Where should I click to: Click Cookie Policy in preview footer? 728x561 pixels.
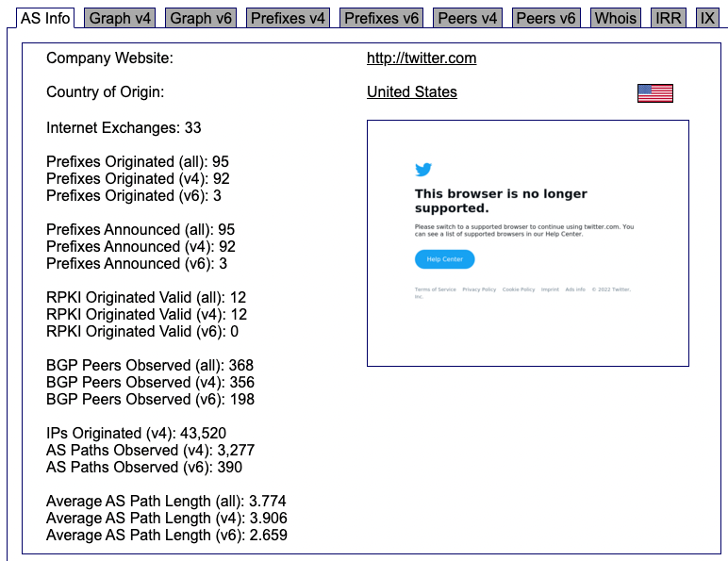(519, 289)
